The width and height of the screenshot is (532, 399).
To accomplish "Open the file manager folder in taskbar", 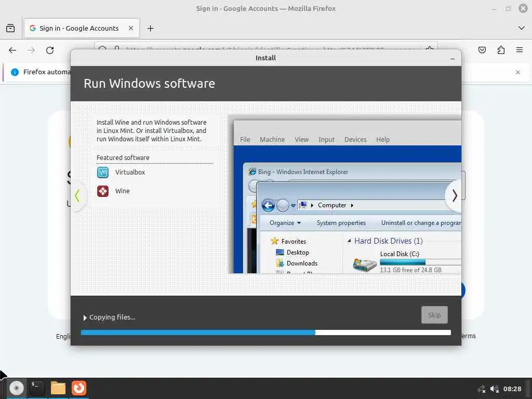I will click(x=58, y=388).
